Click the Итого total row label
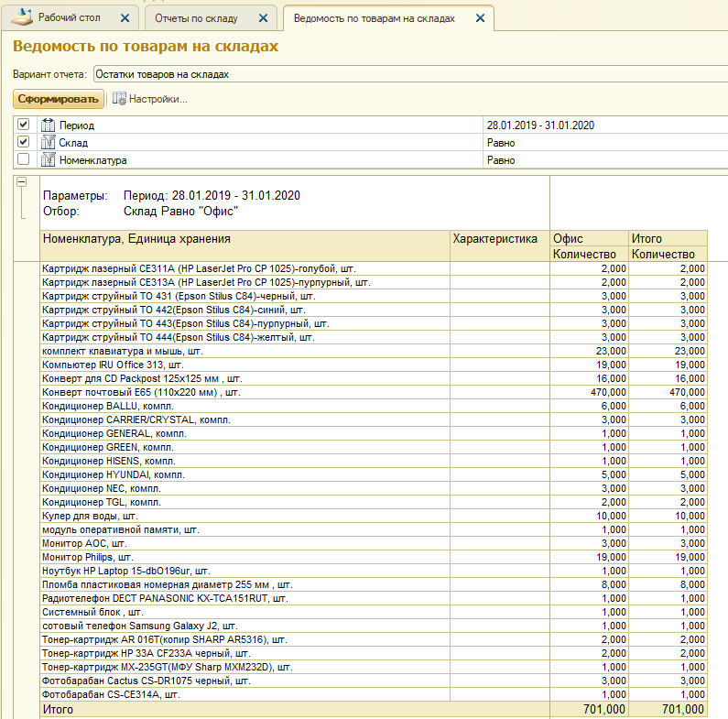The height and width of the screenshot is (719, 728). click(x=58, y=709)
